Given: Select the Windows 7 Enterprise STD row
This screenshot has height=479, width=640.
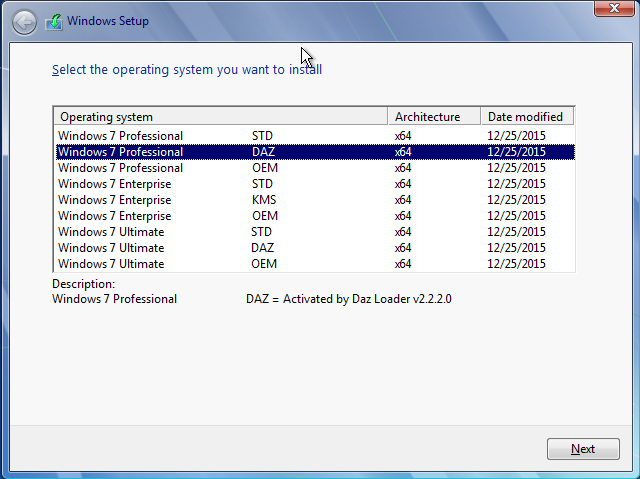Looking at the screenshot, I should tap(315, 184).
